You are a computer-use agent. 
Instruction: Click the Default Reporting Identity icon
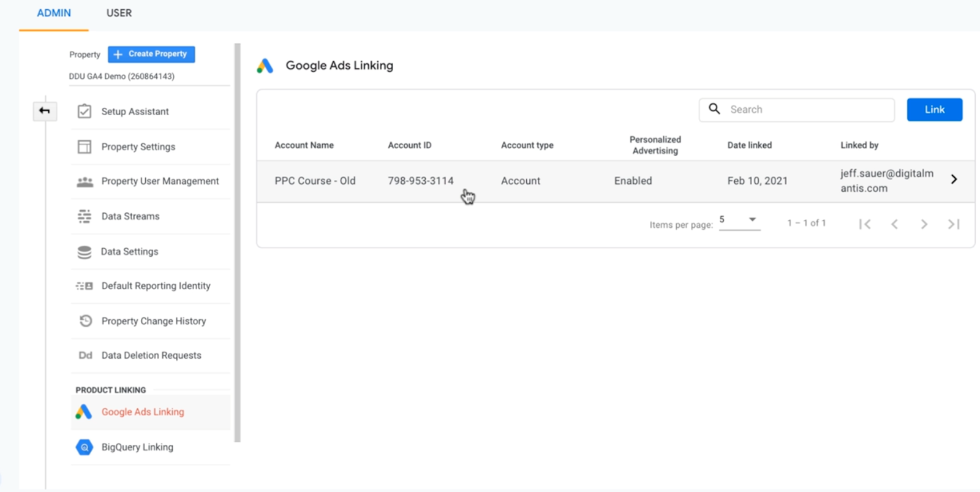click(85, 286)
